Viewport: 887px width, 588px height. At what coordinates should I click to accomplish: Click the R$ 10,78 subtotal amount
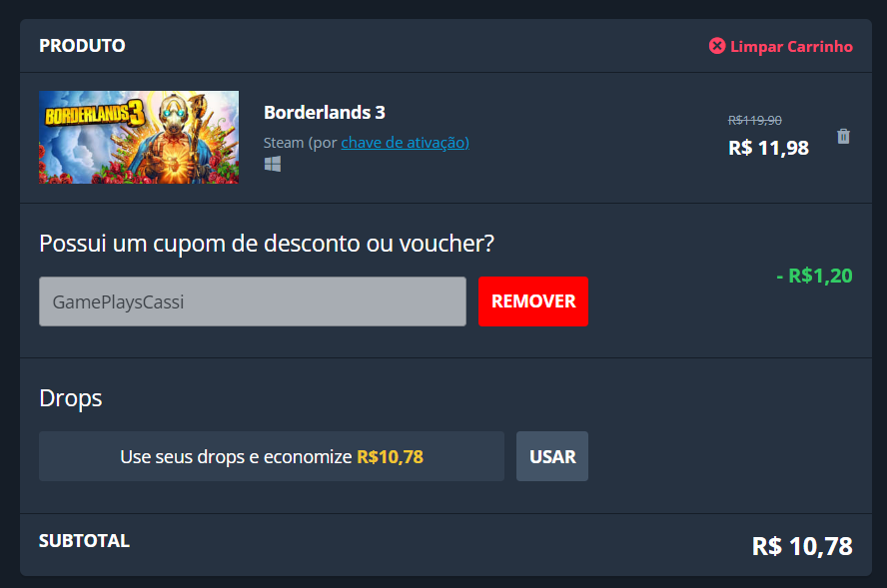802,546
